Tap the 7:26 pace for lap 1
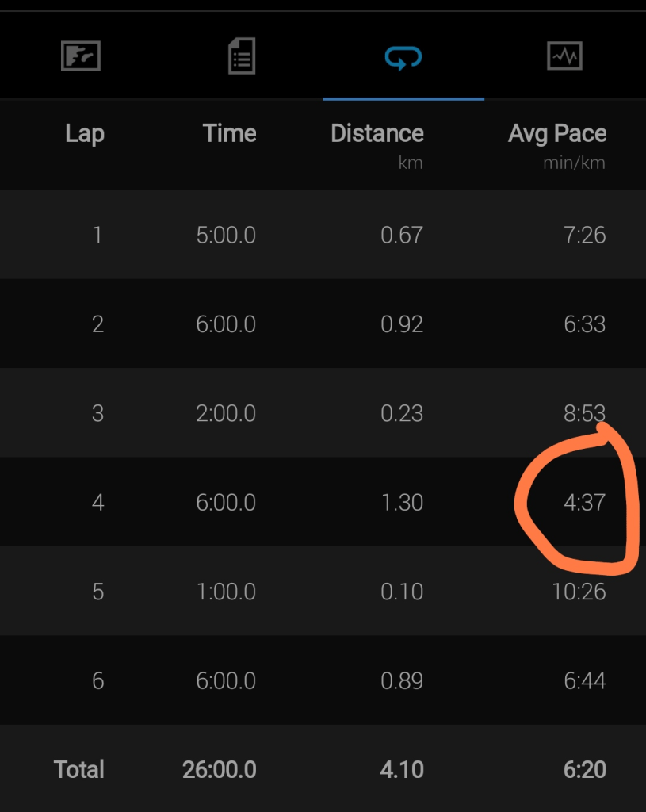Image resolution: width=646 pixels, height=812 pixels. (x=585, y=235)
